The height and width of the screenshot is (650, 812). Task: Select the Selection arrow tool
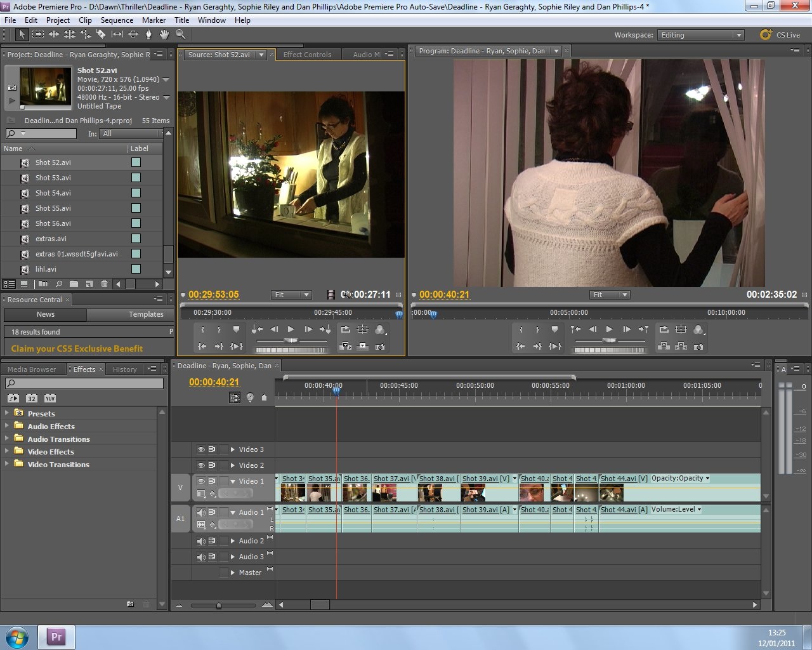point(22,34)
